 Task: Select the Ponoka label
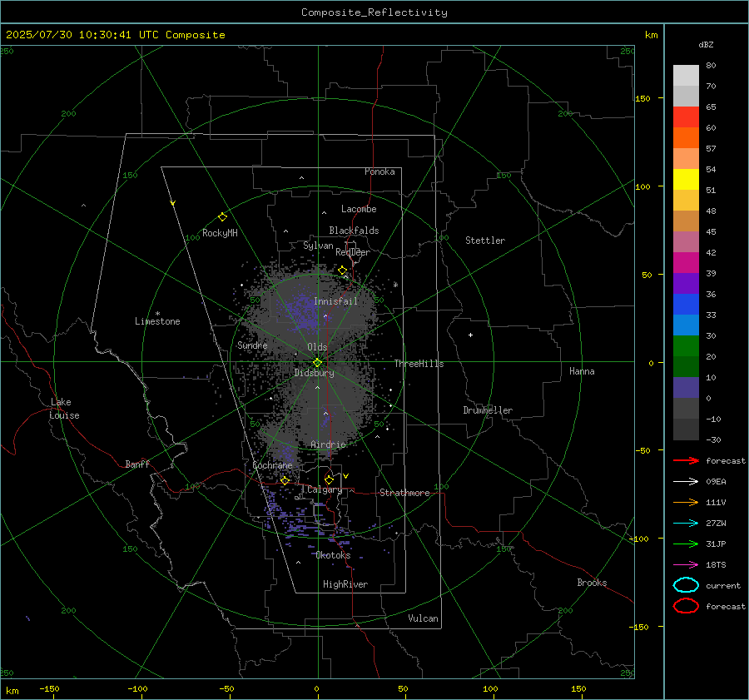pyautogui.click(x=379, y=171)
